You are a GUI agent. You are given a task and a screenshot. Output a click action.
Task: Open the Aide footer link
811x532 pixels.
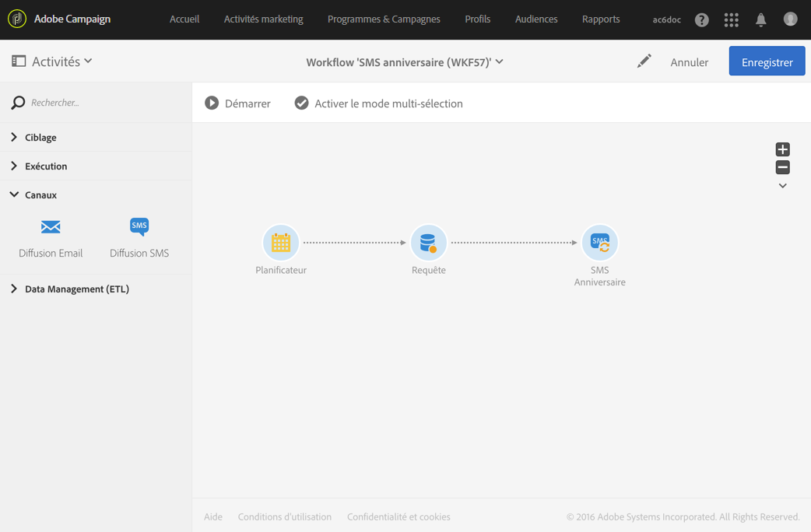[213, 516]
